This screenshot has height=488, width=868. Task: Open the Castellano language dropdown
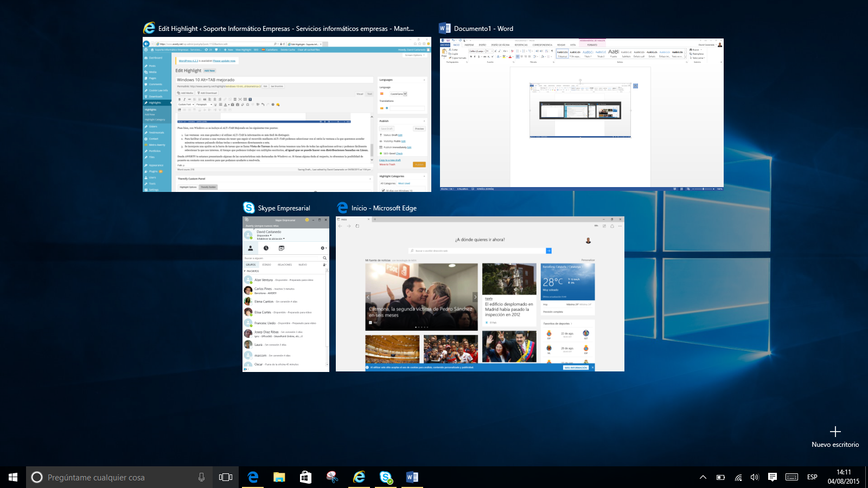point(398,93)
